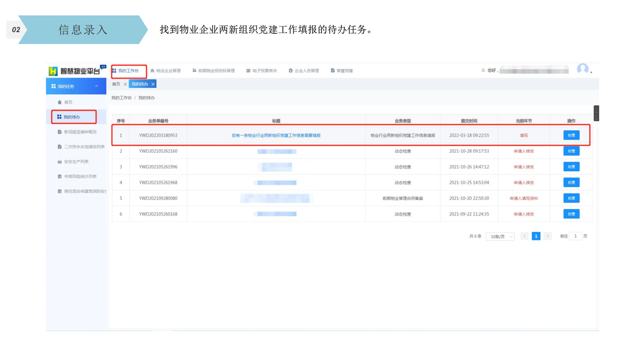
Task: Click submit time 2021-10-28 09:17:53
Action: [469, 151]
